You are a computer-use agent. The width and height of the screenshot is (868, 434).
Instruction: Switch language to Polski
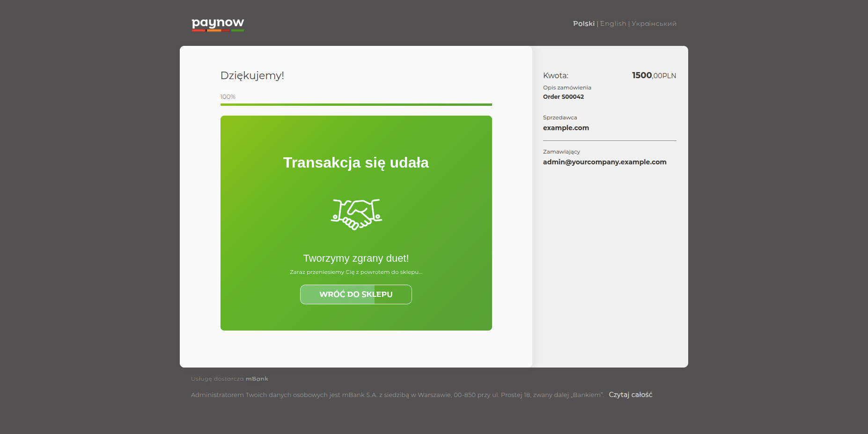coord(584,23)
